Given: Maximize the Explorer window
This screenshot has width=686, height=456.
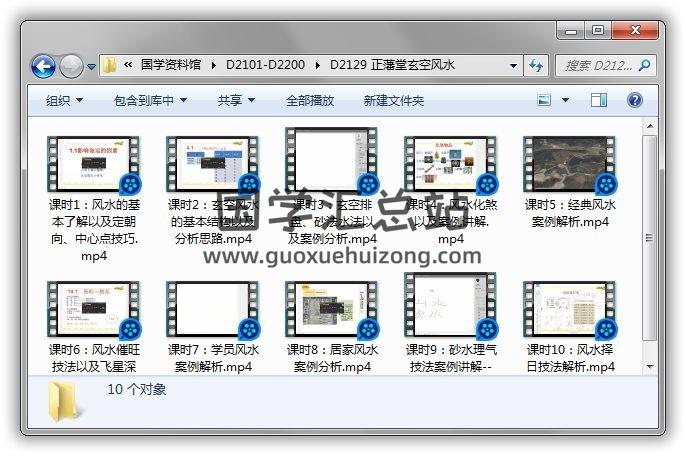Looking at the screenshot, I should point(598,31).
